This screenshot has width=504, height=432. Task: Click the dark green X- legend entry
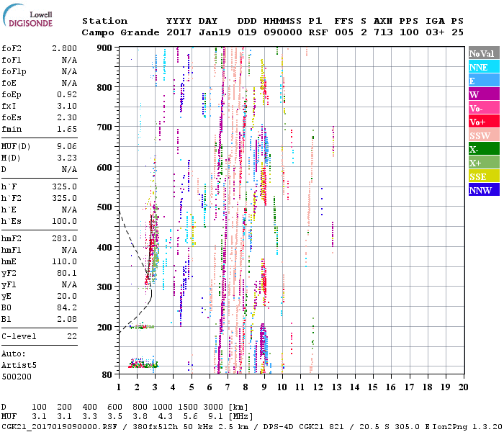(482, 149)
